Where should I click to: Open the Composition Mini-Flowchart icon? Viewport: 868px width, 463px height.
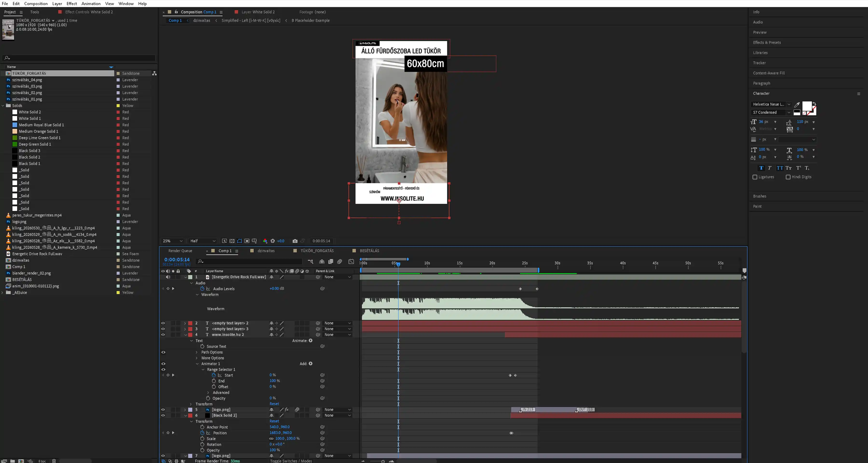click(310, 261)
